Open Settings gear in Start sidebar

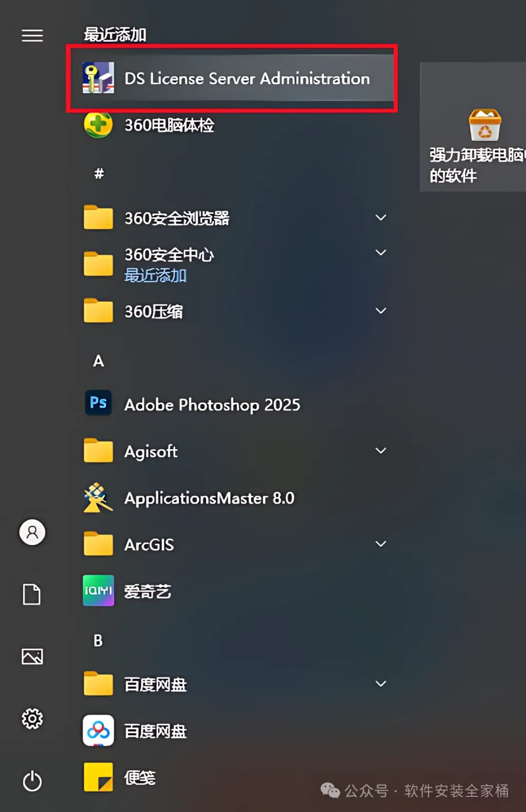pos(32,719)
